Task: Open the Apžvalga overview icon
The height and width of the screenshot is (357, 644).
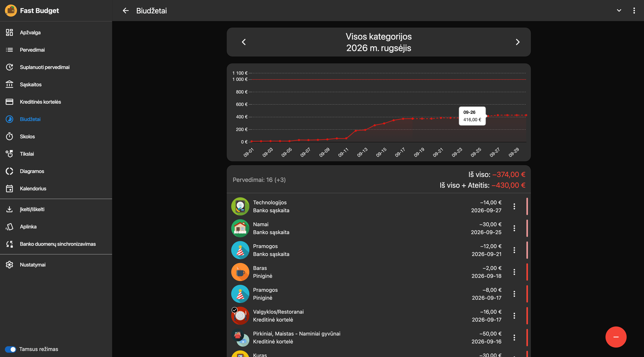Action: click(9, 32)
